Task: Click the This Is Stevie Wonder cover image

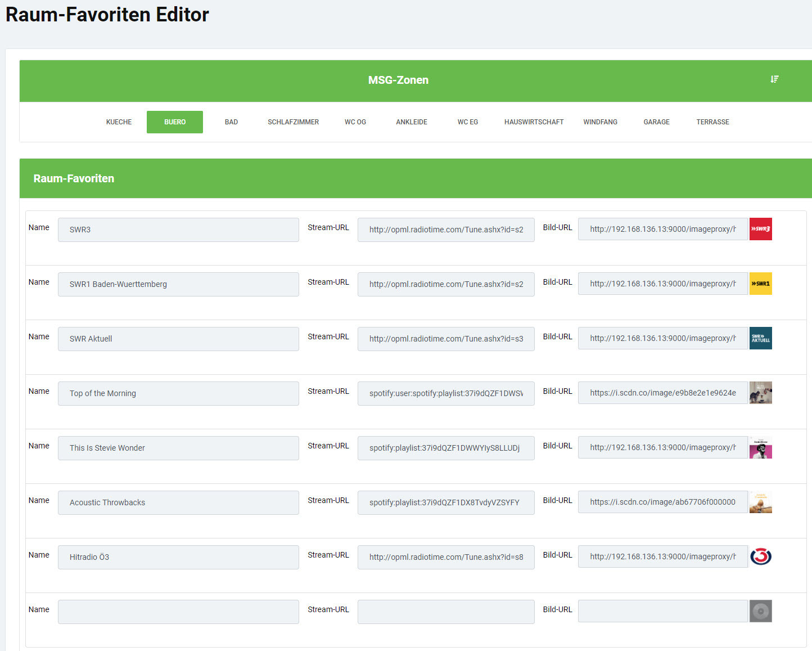Action: pyautogui.click(x=761, y=447)
